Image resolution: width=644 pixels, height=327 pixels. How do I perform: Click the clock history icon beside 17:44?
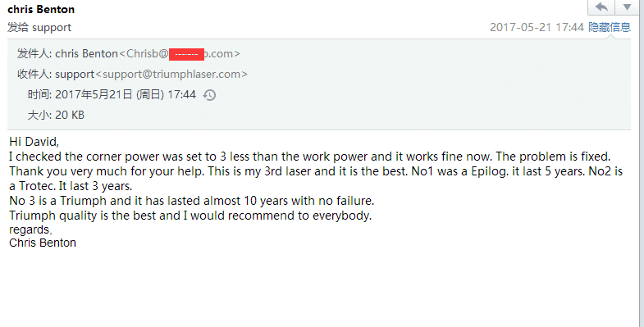[209, 95]
